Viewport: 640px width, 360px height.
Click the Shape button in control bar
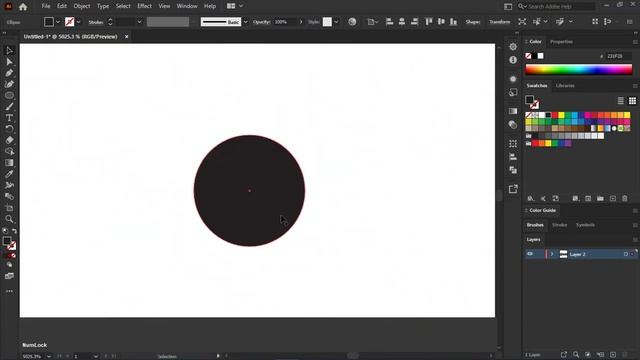click(x=473, y=22)
